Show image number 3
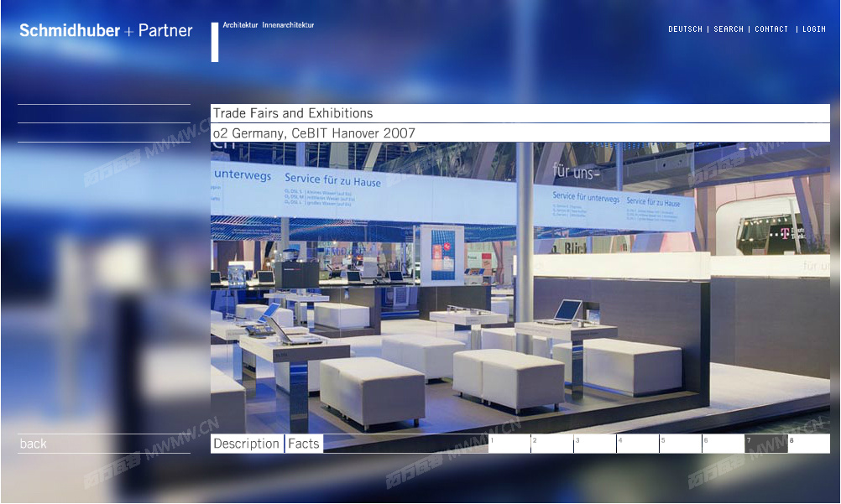Viewport: 841px width, 504px height. tap(595, 444)
